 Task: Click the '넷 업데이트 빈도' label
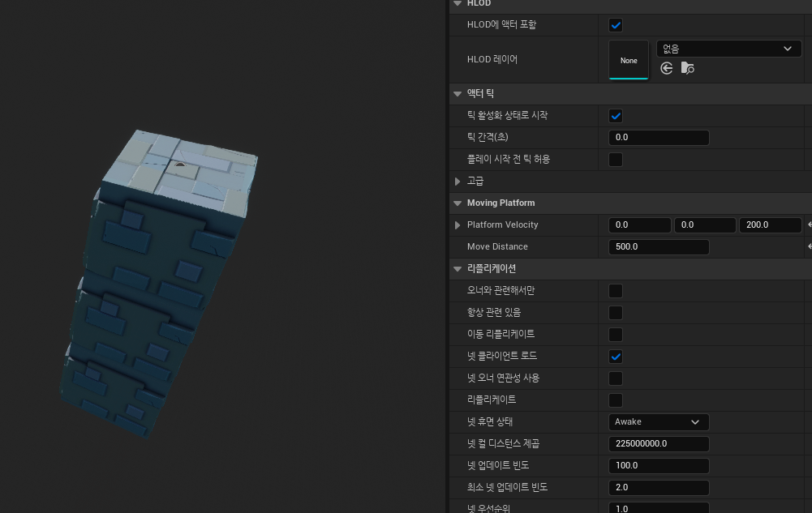point(497,465)
